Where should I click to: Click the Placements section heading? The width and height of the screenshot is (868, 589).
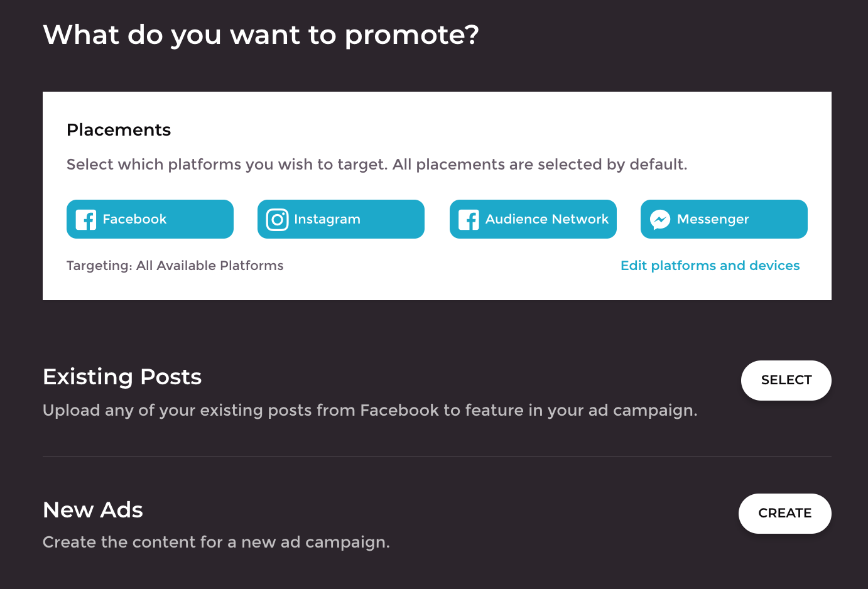[x=119, y=130]
